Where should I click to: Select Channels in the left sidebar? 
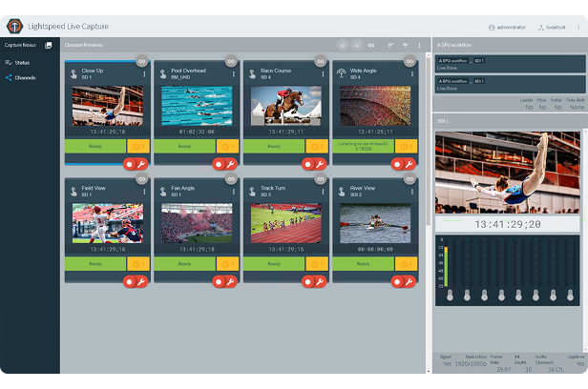click(25, 77)
